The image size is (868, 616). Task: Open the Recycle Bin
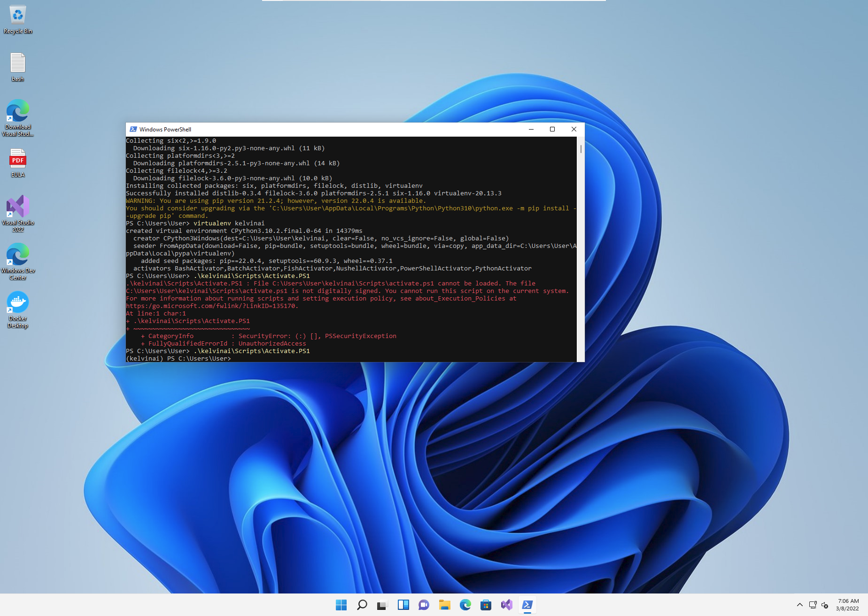click(17, 14)
